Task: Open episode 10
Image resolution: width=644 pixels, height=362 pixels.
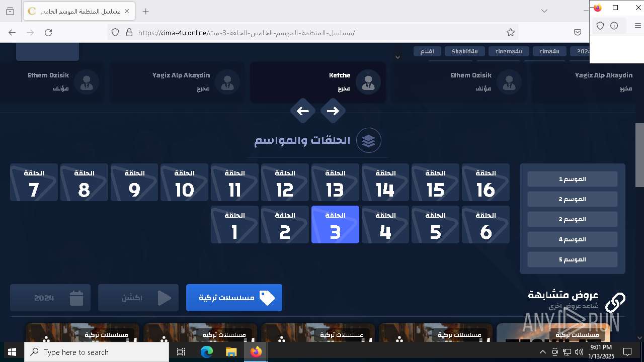Action: pos(184,183)
